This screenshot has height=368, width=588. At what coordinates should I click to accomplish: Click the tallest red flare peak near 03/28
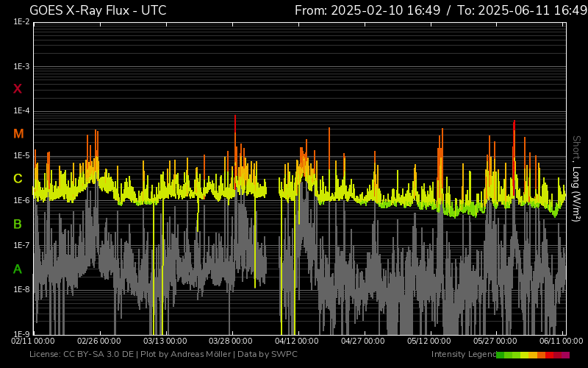(235, 124)
